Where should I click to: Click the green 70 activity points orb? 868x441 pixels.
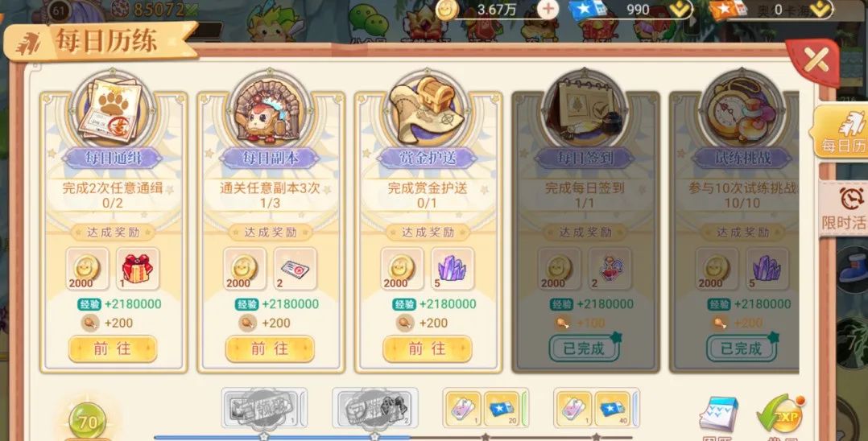88,422
